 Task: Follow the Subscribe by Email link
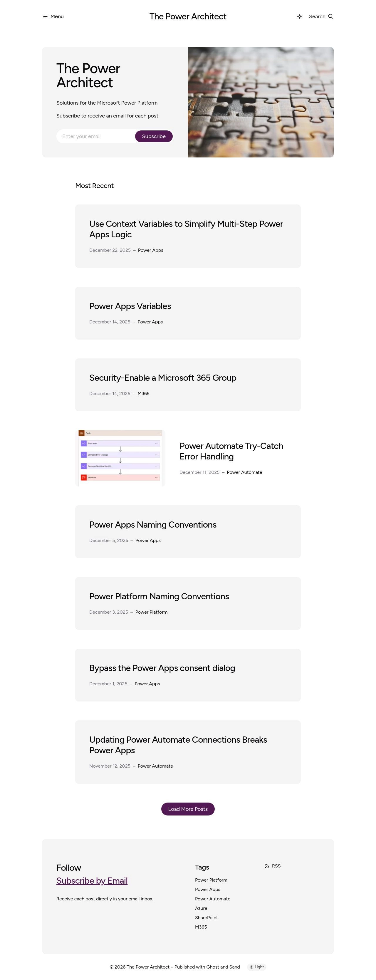point(92,881)
